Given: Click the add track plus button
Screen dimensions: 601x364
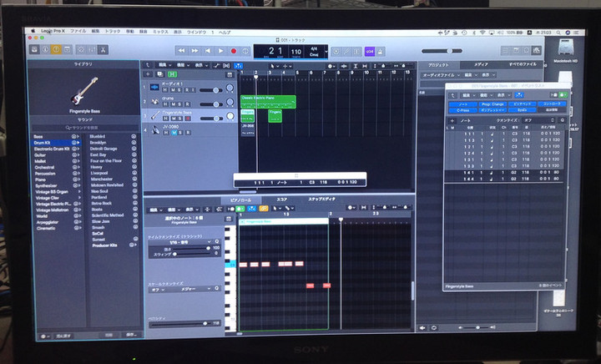Looking at the screenshot, I should tap(149, 75).
